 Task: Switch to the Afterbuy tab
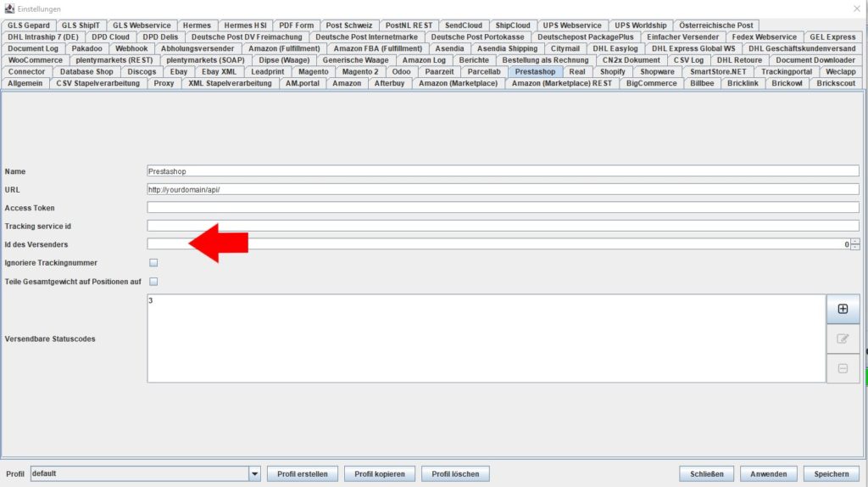[x=389, y=83]
